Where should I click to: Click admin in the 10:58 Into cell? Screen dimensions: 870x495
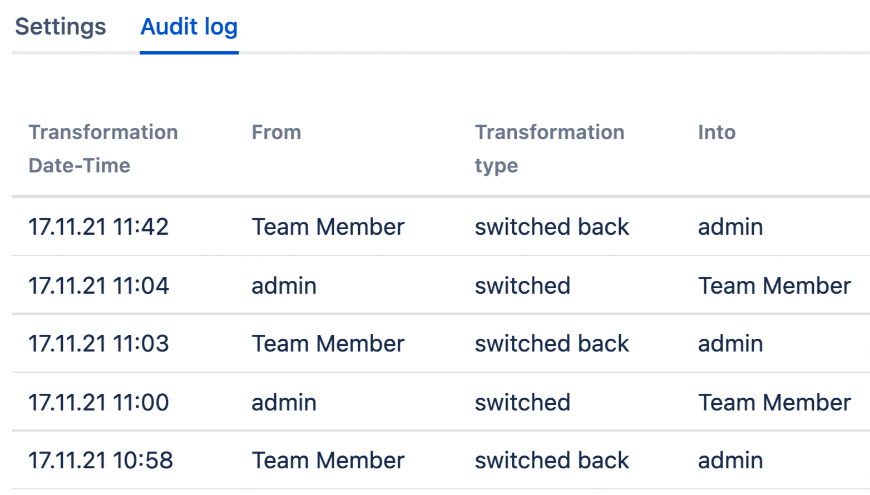(x=730, y=461)
